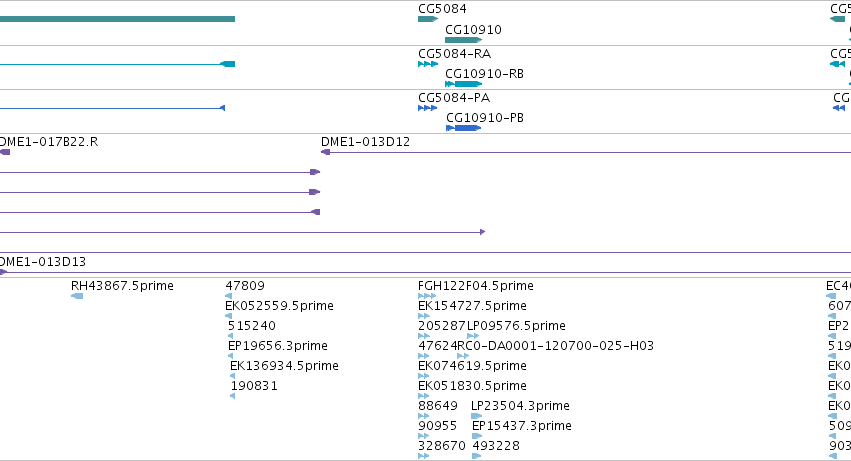Select the 493228 EST feature glyph

[x=477, y=456]
